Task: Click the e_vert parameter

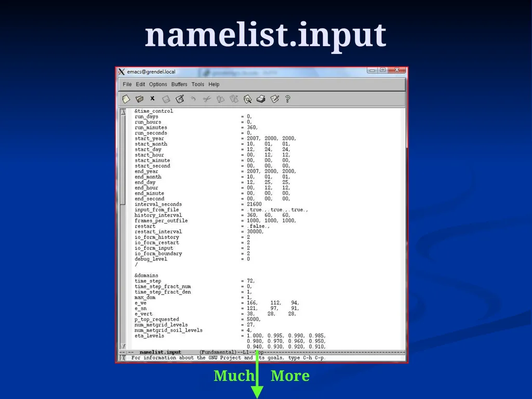Action: click(x=143, y=314)
